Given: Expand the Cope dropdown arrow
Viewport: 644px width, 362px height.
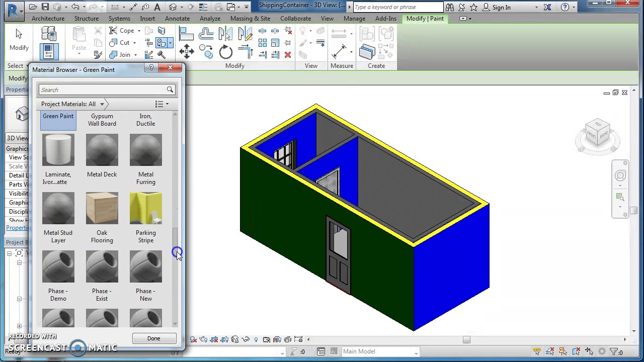Looking at the screenshot, I should tap(139, 31).
